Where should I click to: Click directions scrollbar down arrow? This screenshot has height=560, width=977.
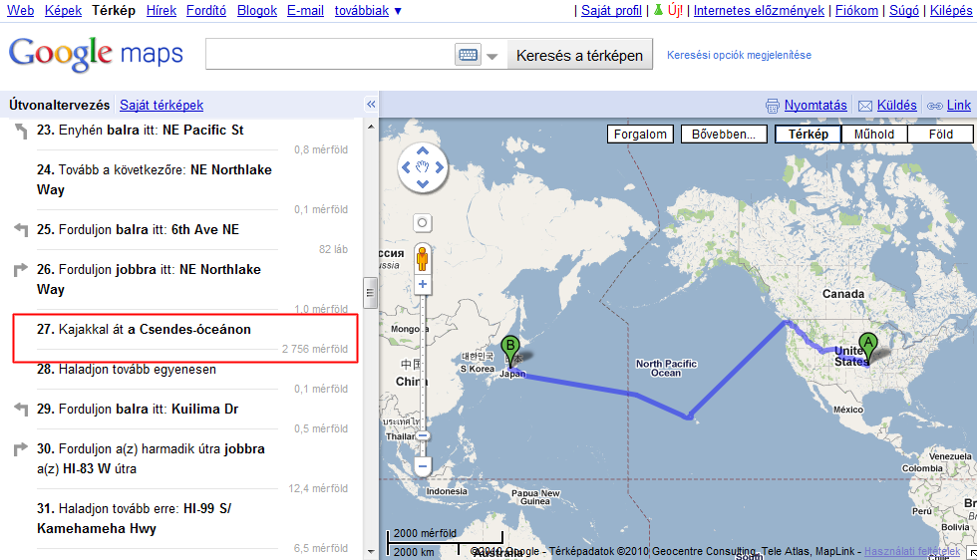coord(371,552)
